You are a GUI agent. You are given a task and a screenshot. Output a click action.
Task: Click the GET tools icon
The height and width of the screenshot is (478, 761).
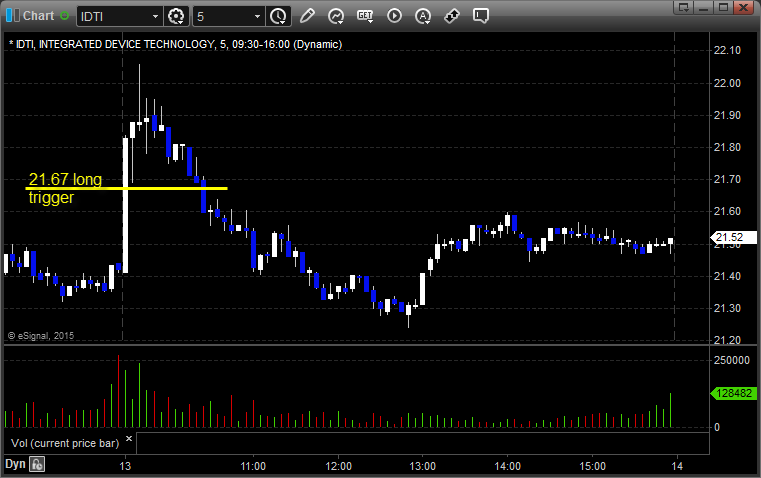[365, 16]
